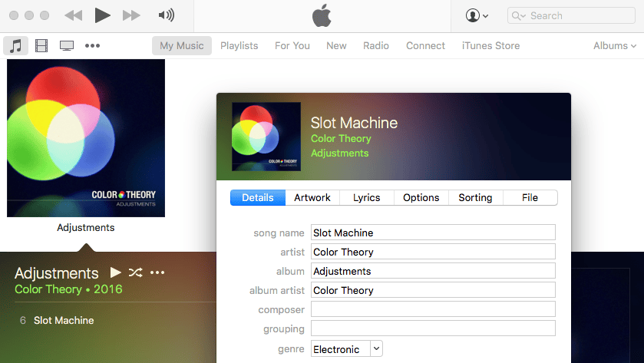Select the Adjustments album cover
644x363 pixels.
click(86, 138)
